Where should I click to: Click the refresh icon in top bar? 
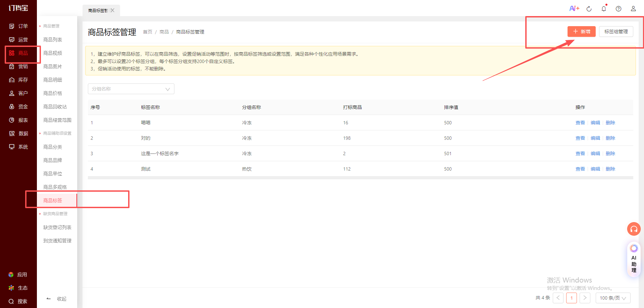click(589, 9)
